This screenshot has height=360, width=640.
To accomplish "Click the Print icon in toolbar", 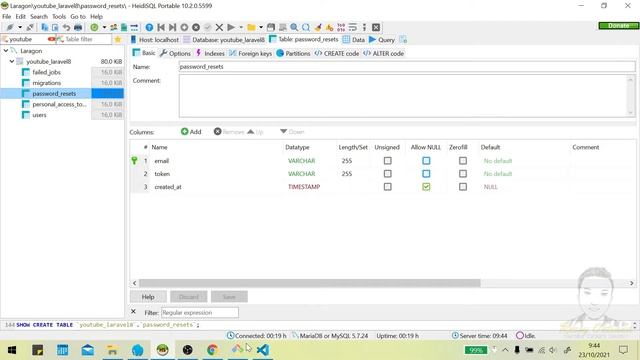I will (78, 27).
